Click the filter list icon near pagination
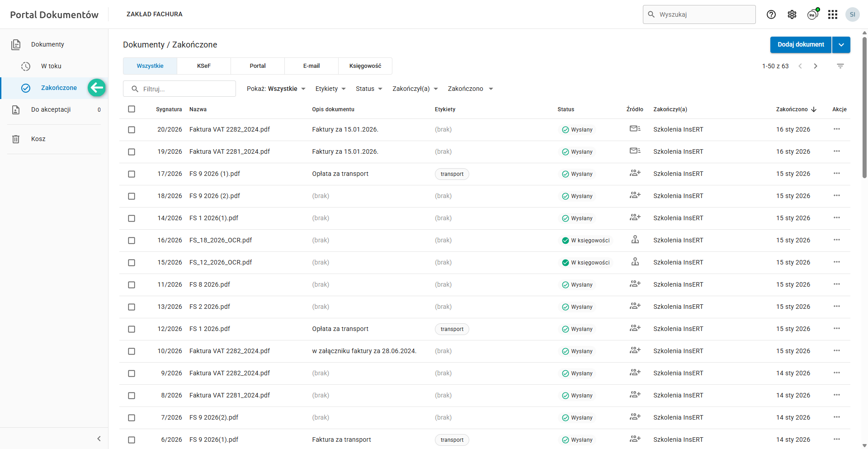Viewport: 868px width, 449px height. (840, 66)
